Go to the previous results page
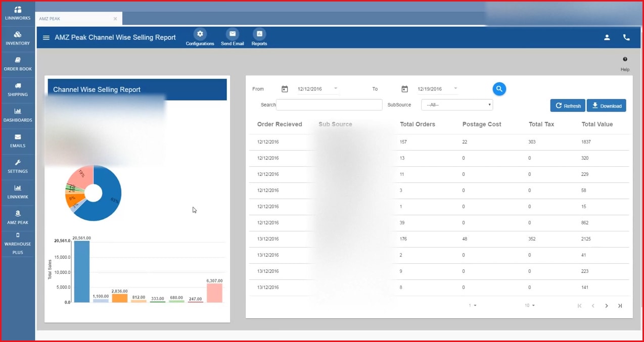This screenshot has width=644, height=342. (x=593, y=306)
